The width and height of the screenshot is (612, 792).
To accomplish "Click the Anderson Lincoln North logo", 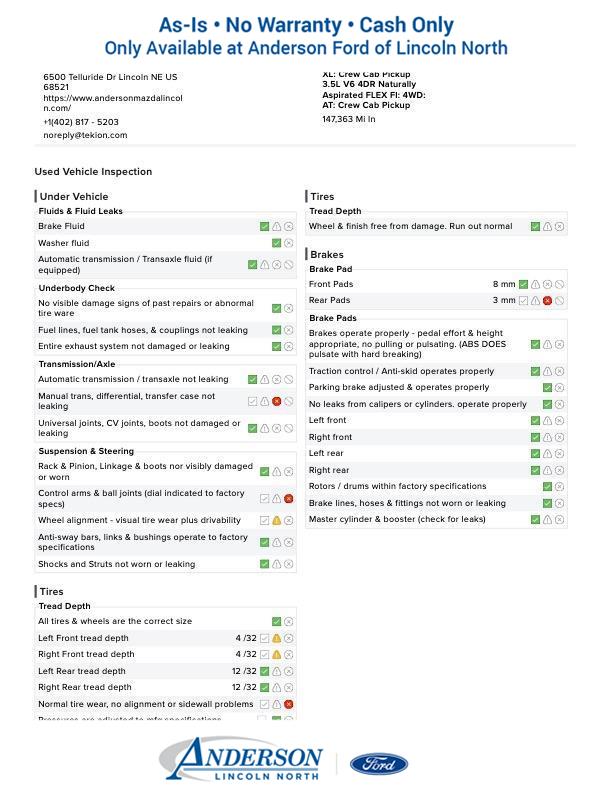I will [241, 759].
